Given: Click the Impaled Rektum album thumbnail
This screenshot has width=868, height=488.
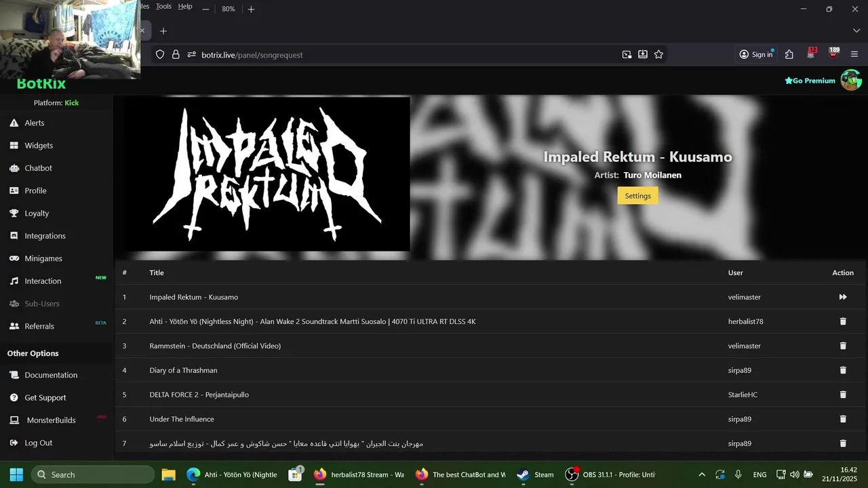Looking at the screenshot, I should click(268, 174).
